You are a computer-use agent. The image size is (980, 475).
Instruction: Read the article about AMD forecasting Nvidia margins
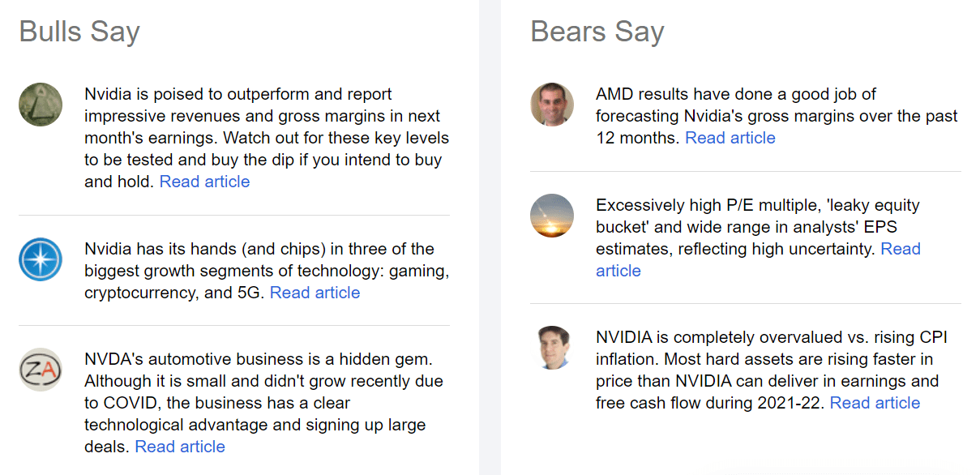pyautogui.click(x=730, y=138)
